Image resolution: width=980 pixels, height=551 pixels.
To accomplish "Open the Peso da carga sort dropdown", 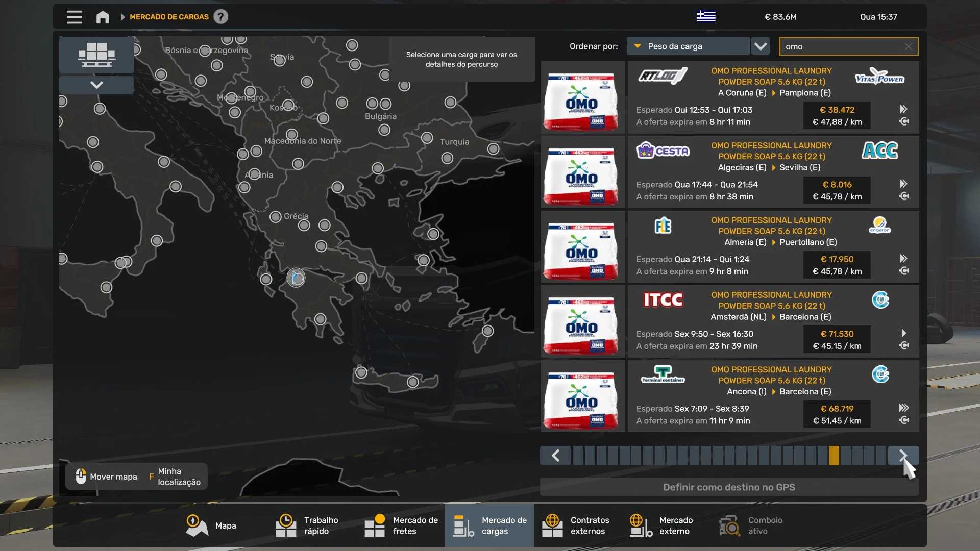I will 688,46.
